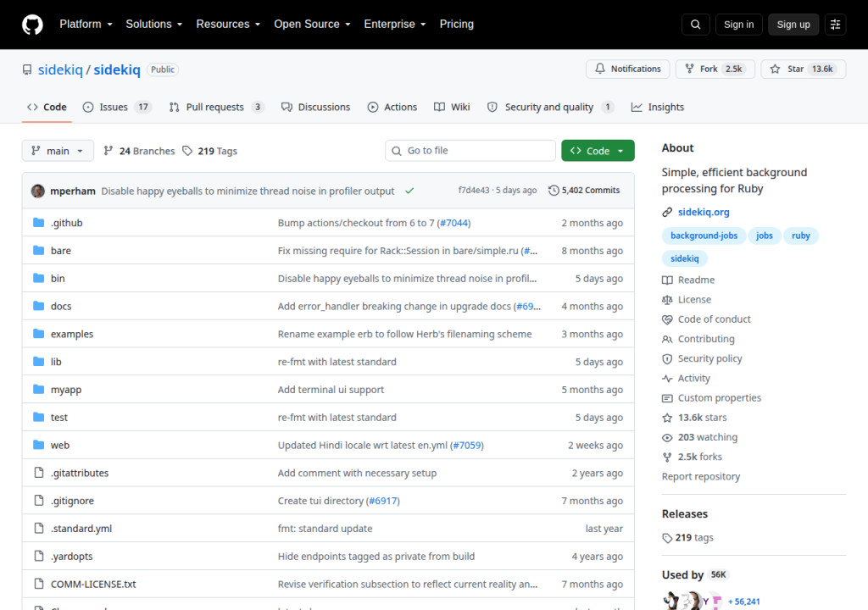This screenshot has height=610, width=868.
Task: Click the .yardopts file icon
Action: point(39,556)
